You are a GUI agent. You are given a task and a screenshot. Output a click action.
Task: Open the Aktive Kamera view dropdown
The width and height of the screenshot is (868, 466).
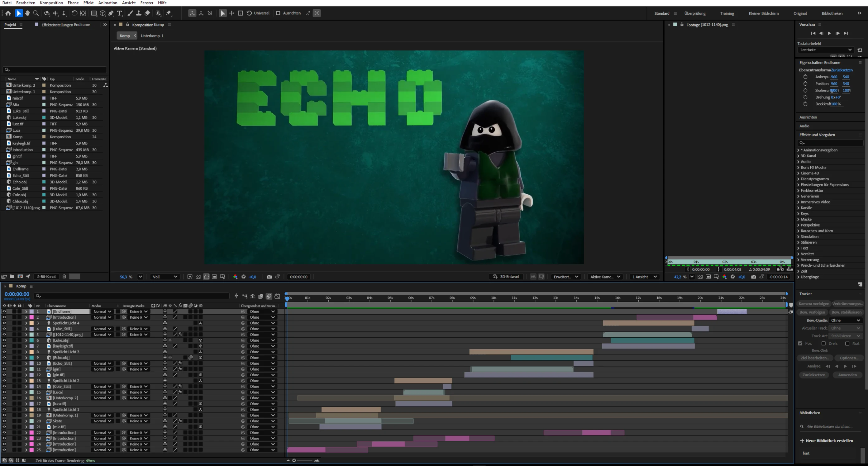(605, 277)
